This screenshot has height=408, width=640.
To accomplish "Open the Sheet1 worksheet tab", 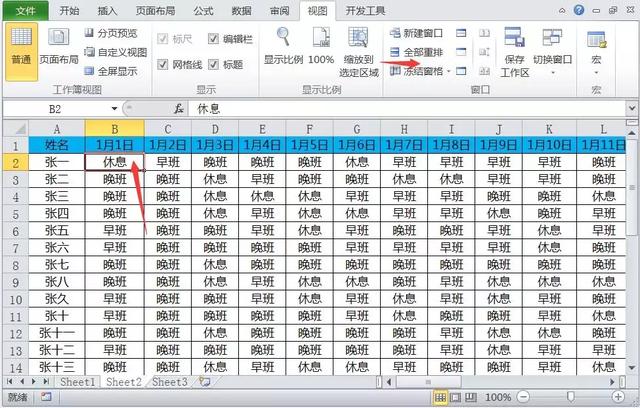I will 77,382.
